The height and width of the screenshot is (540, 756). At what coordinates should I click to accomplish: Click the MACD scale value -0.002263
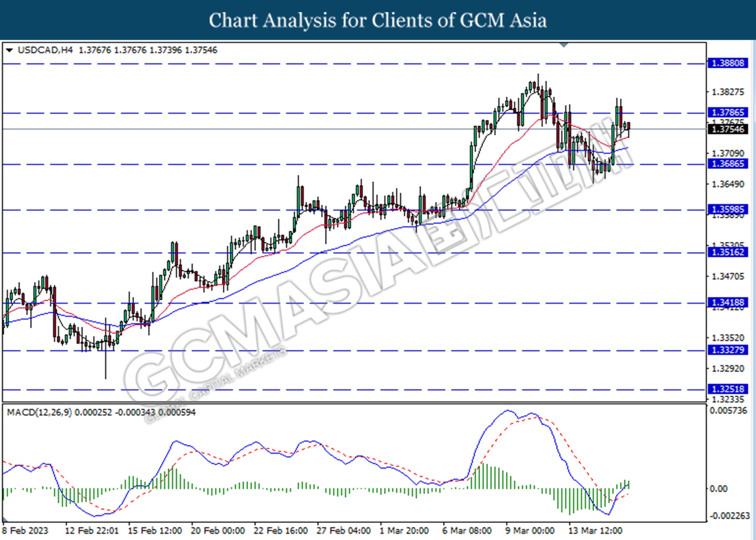730,516
